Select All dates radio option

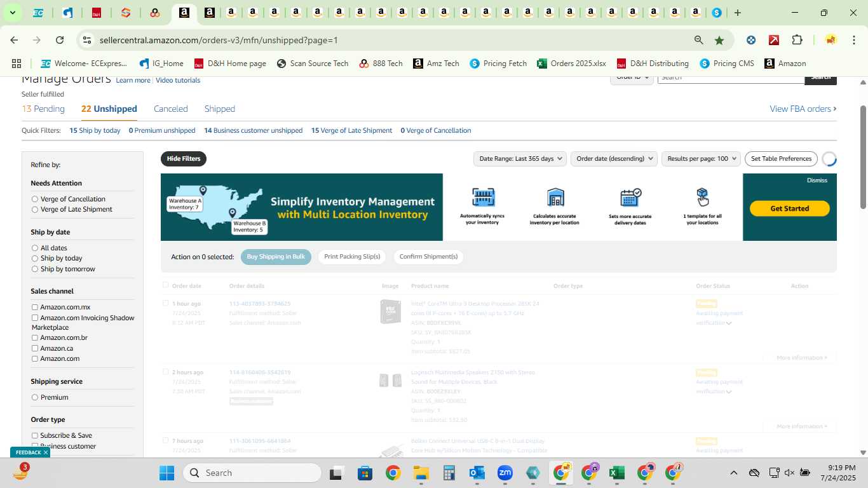35,248
